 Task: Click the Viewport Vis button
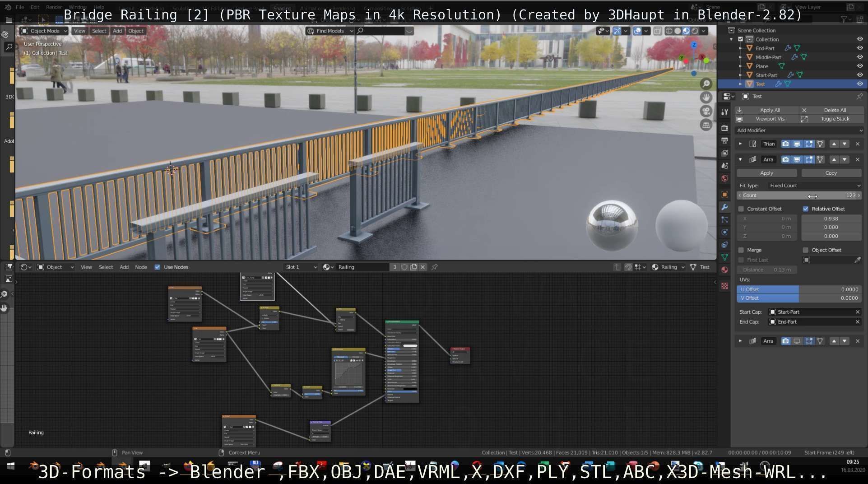pos(766,119)
